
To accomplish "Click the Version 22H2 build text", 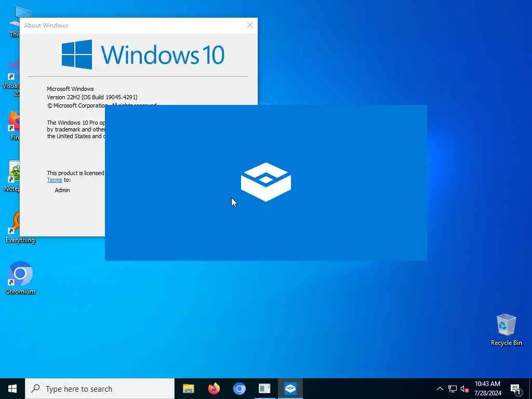I will pos(92,97).
